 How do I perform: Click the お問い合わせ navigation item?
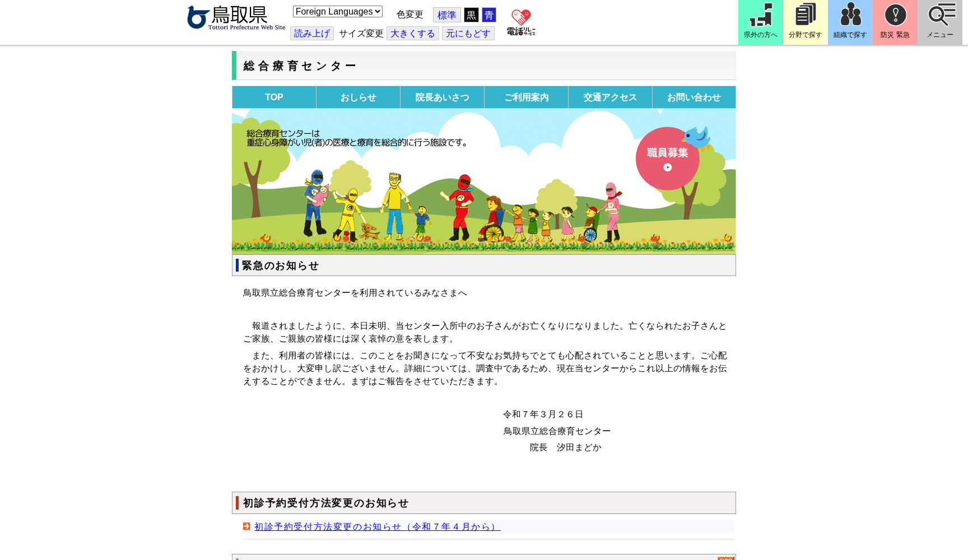coord(694,97)
